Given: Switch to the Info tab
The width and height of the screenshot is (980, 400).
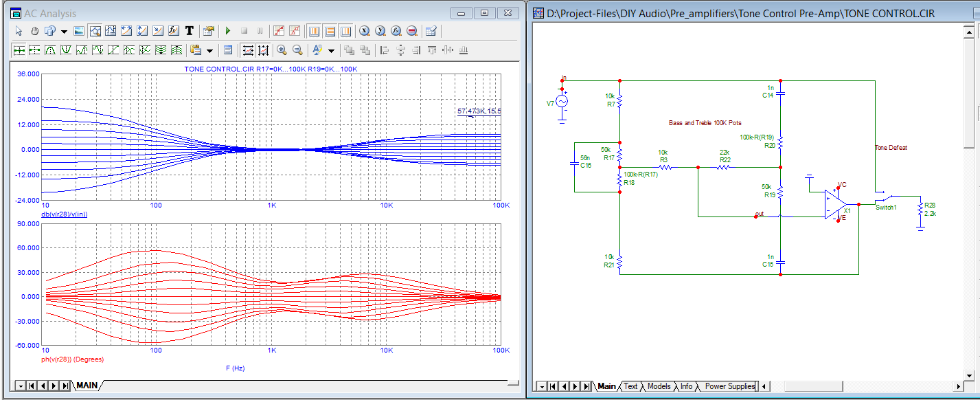Looking at the screenshot, I should [686, 386].
